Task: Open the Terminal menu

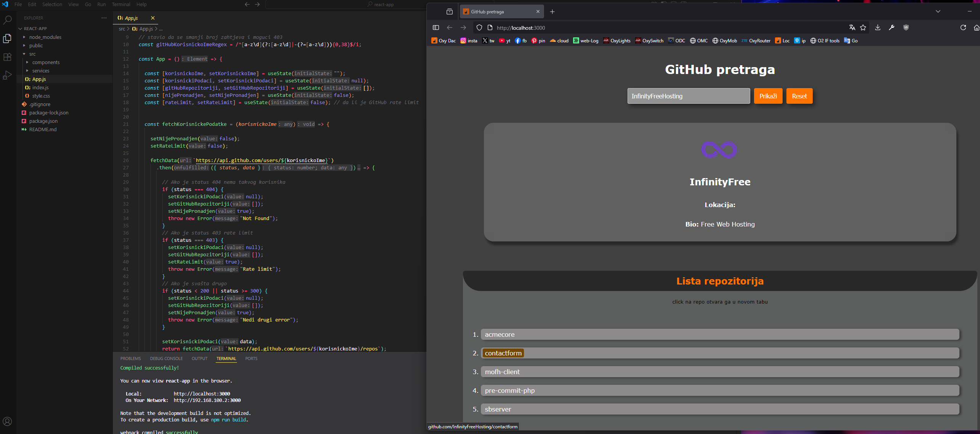Action: click(x=121, y=4)
